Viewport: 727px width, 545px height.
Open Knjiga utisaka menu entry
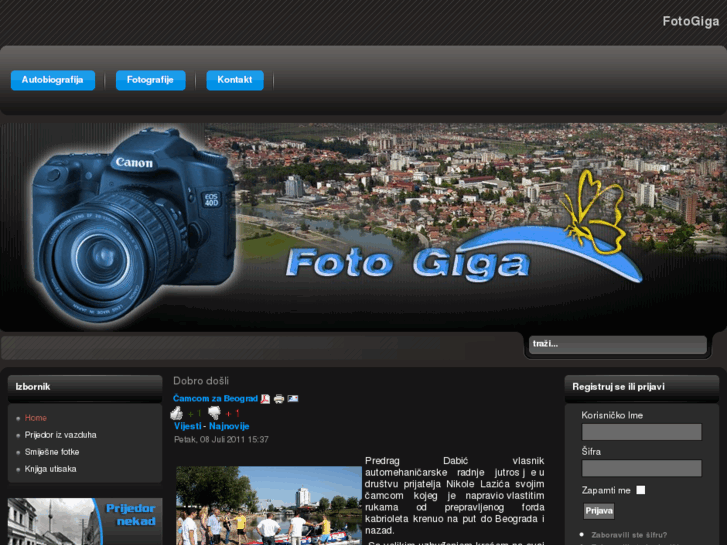(x=51, y=469)
